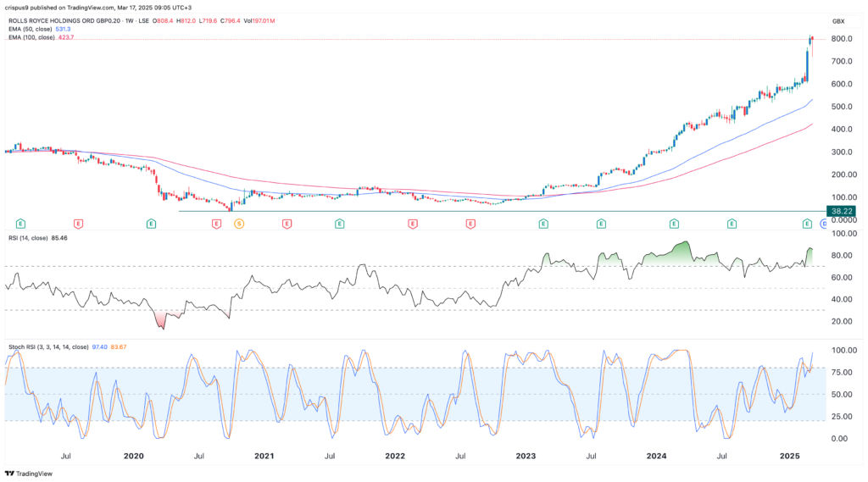Open green earnings marker above July 2023 label
The width and height of the screenshot is (868, 482).
tap(601, 224)
